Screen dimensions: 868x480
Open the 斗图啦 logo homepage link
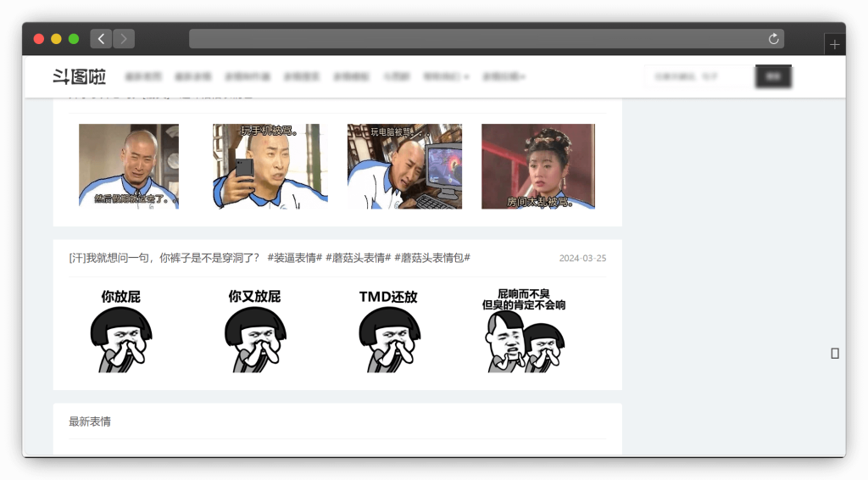pos(79,76)
